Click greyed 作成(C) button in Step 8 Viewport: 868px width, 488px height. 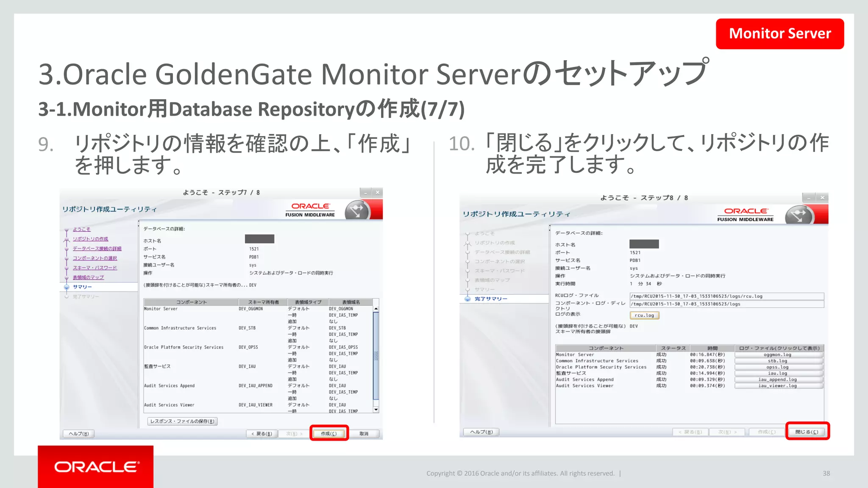pyautogui.click(x=767, y=432)
